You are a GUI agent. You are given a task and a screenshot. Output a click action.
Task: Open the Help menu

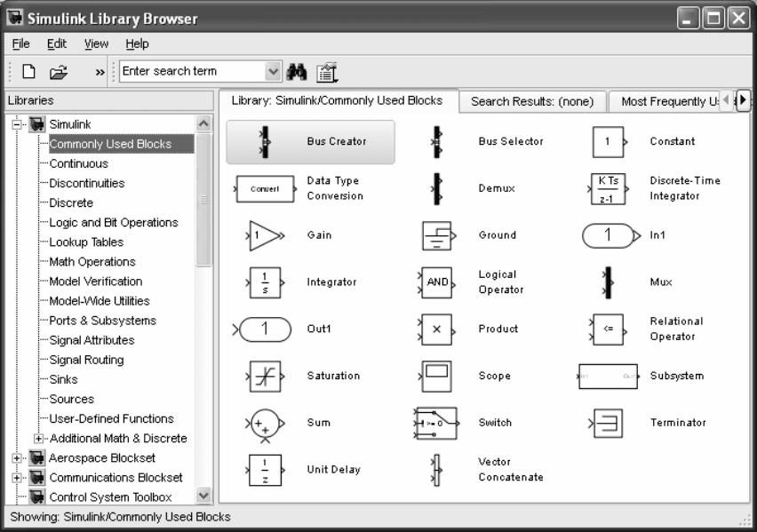point(137,44)
